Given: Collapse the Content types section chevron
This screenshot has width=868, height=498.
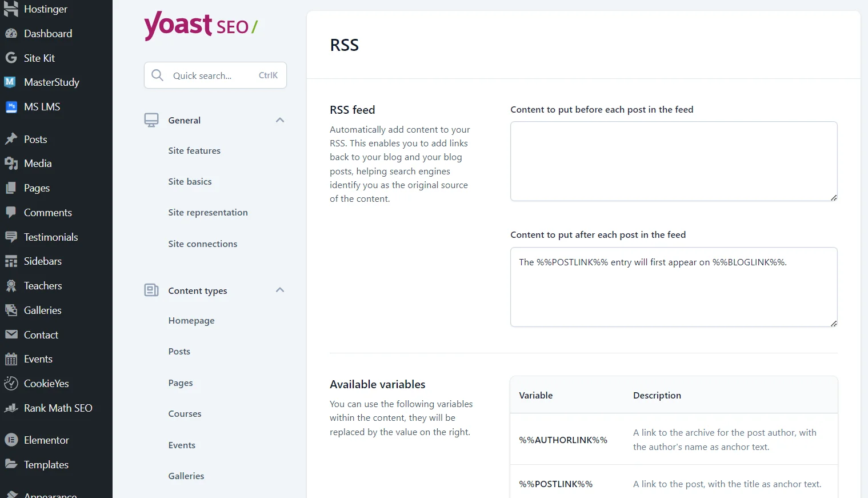Looking at the screenshot, I should click(x=280, y=290).
